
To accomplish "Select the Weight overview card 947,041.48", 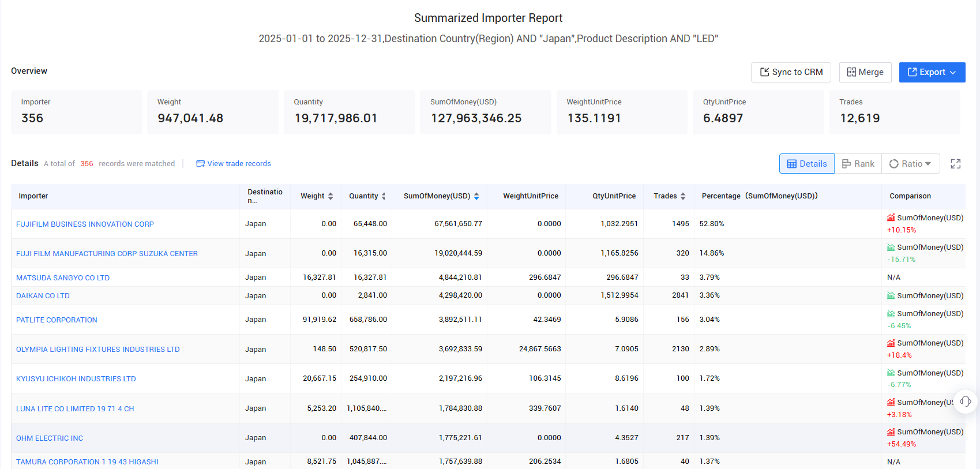I will 213,112.
